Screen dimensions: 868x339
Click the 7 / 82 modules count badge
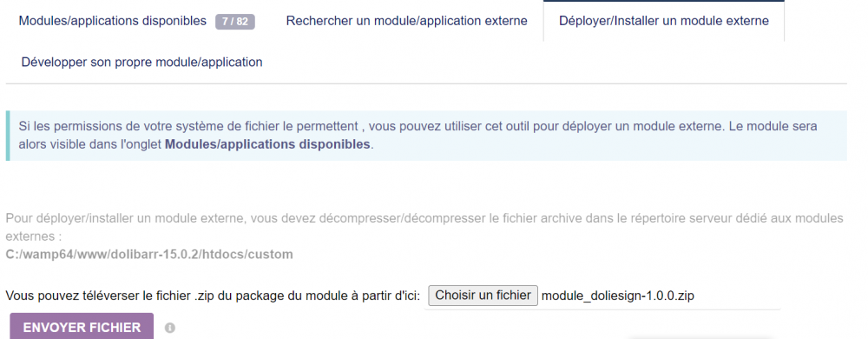[x=234, y=22]
